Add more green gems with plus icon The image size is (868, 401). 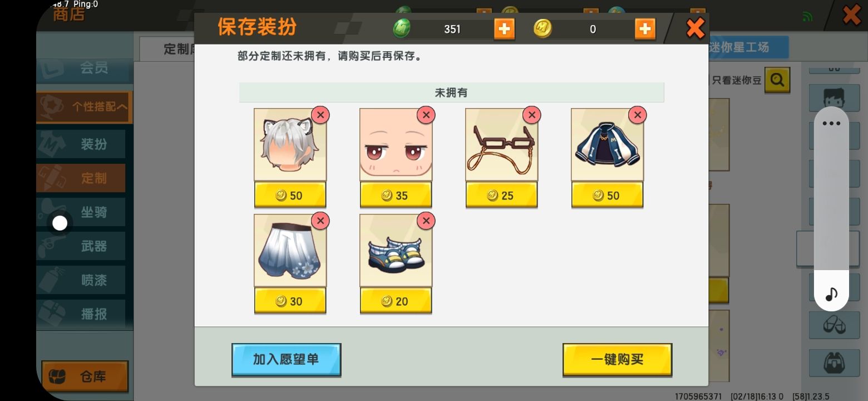[x=504, y=29]
